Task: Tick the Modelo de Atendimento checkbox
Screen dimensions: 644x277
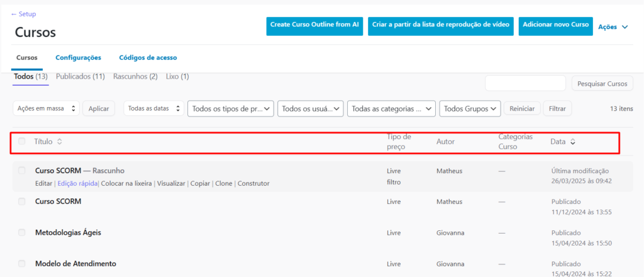Action: 22,263
